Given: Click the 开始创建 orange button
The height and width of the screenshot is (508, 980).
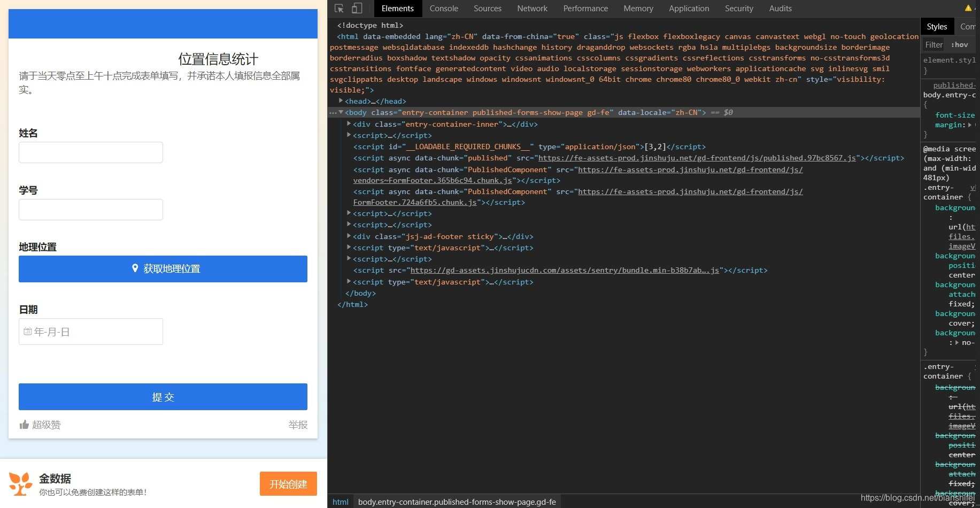Looking at the screenshot, I should (x=288, y=484).
